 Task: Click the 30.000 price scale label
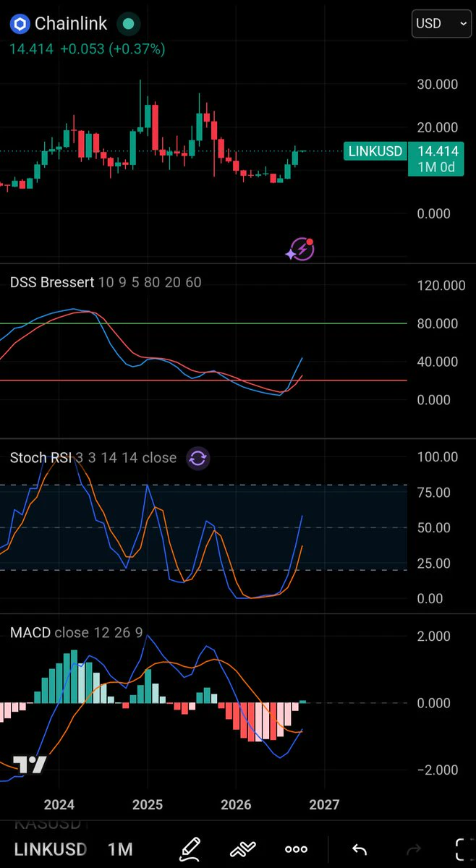(x=438, y=84)
